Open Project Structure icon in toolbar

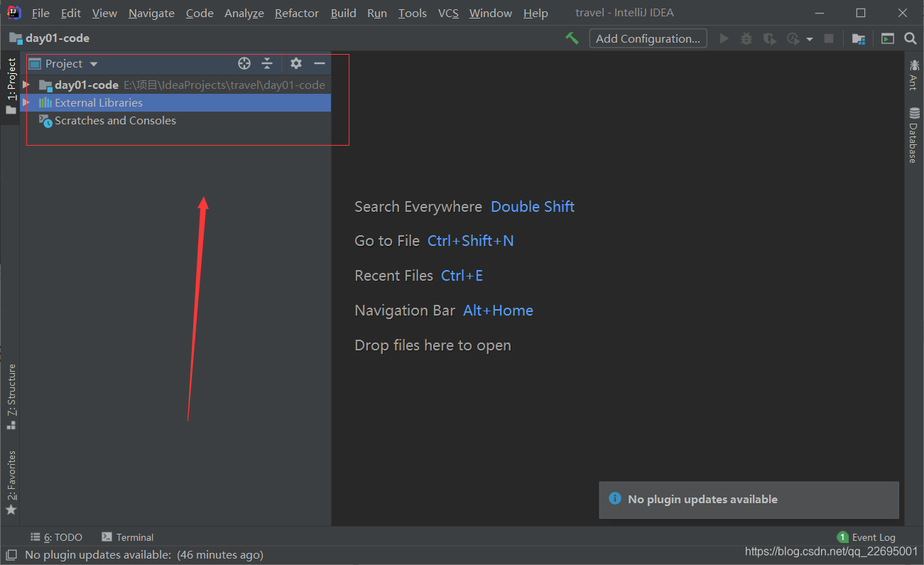pos(859,39)
